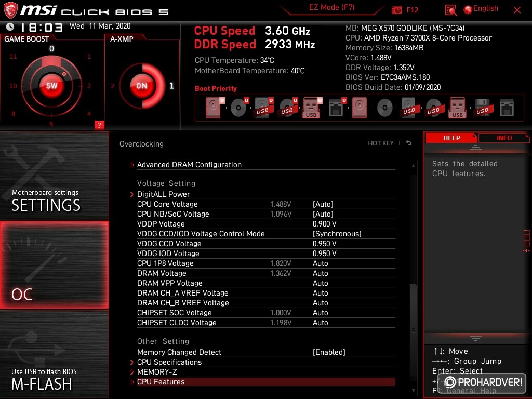Screen dimensions: 532x399
Task: Toggle the GAME BOOST SW knob
Action: pos(51,86)
